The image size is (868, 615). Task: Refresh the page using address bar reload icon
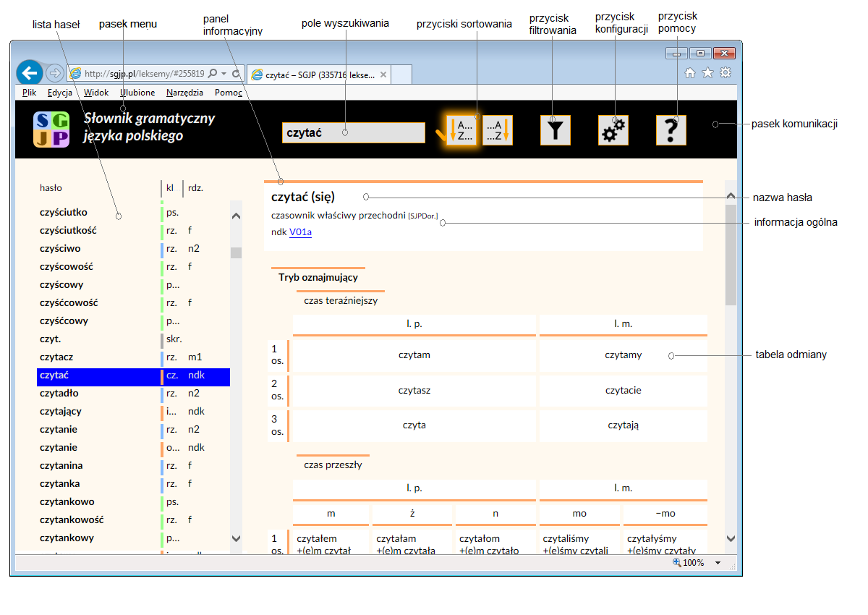236,74
